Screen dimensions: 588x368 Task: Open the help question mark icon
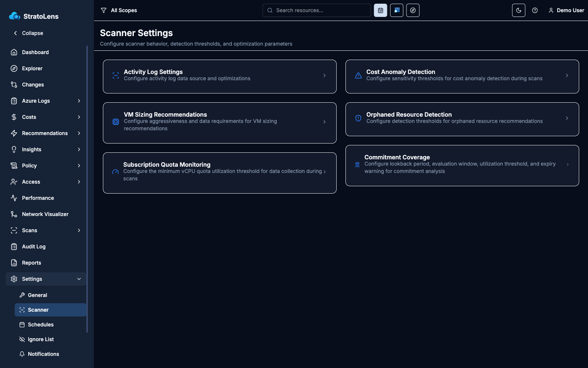click(x=535, y=10)
